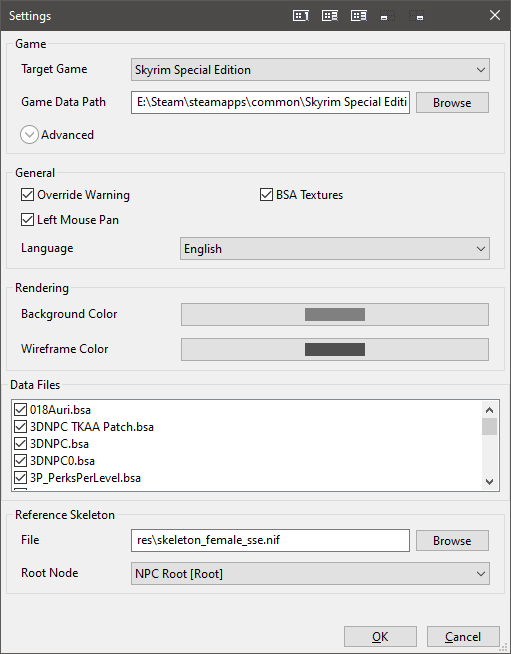Image resolution: width=511 pixels, height=654 pixels.
Task: Toggle the Override Warning checkbox
Action: click(28, 195)
